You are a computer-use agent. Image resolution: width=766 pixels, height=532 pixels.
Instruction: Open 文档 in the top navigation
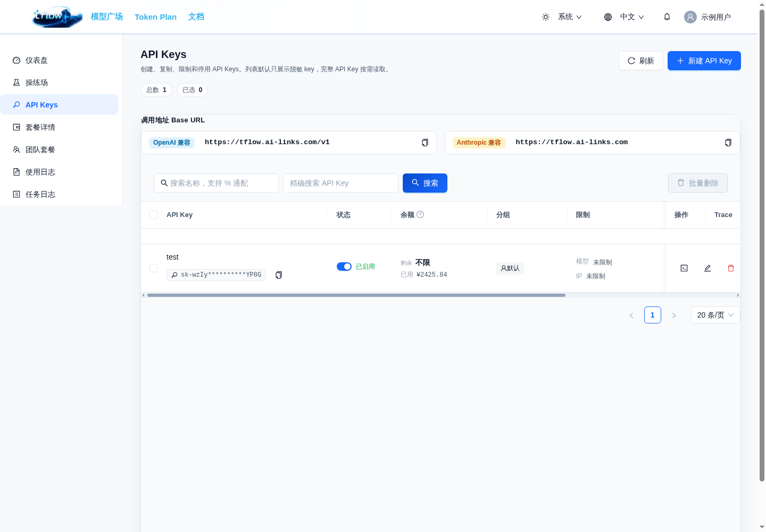[x=196, y=16]
